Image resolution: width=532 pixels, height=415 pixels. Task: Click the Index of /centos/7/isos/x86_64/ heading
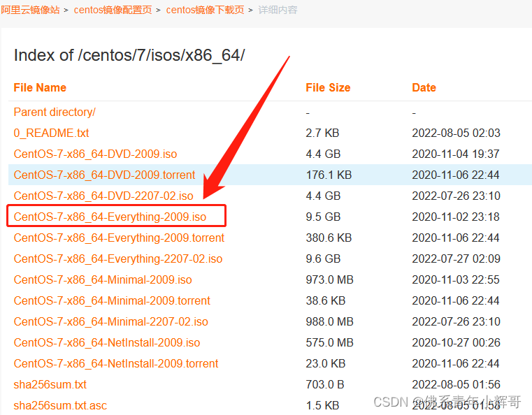(129, 55)
